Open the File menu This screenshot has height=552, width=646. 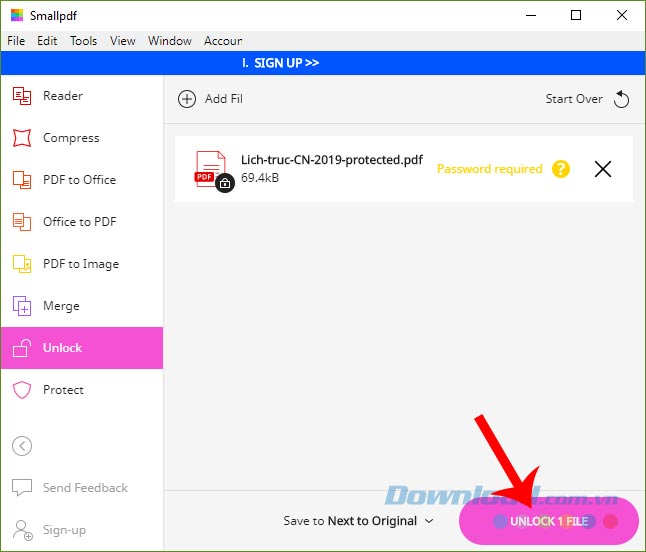(16, 41)
